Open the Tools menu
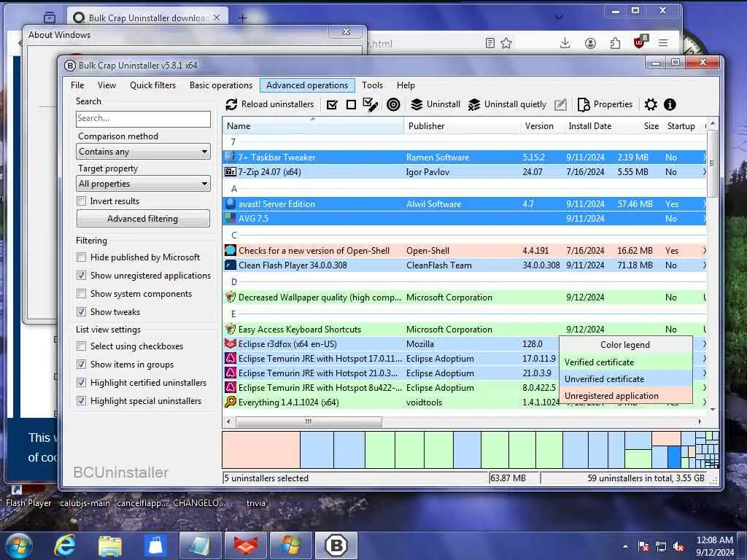The image size is (747, 560). click(x=372, y=85)
